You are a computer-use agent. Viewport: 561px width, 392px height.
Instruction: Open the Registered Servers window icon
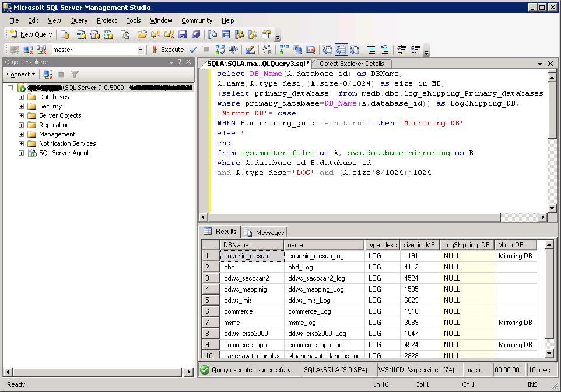212,34
